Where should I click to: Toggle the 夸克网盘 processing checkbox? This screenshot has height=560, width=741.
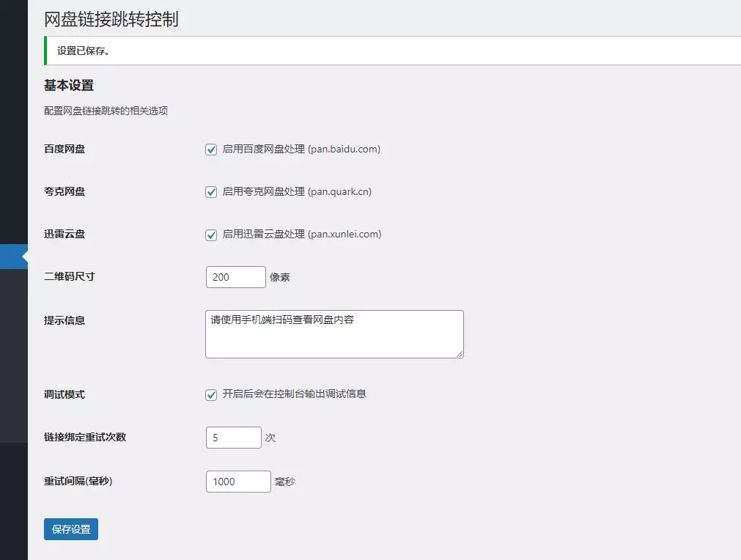211,192
